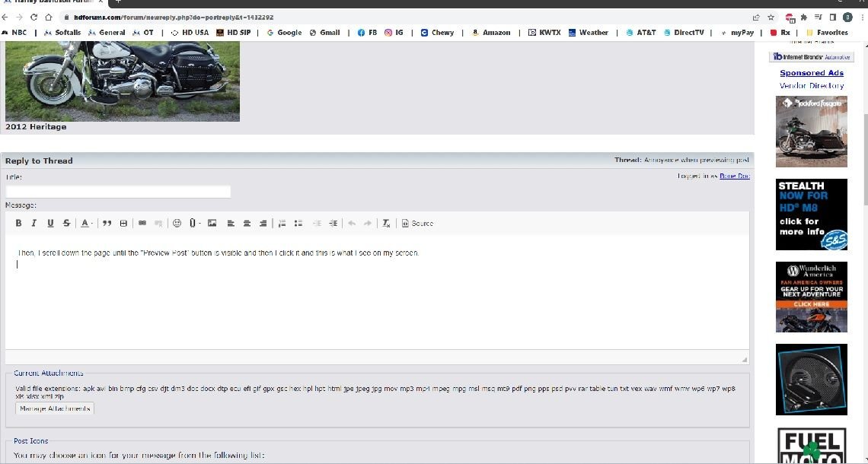Insert a bulleted list
Screen dimensions: 868x464
click(298, 223)
